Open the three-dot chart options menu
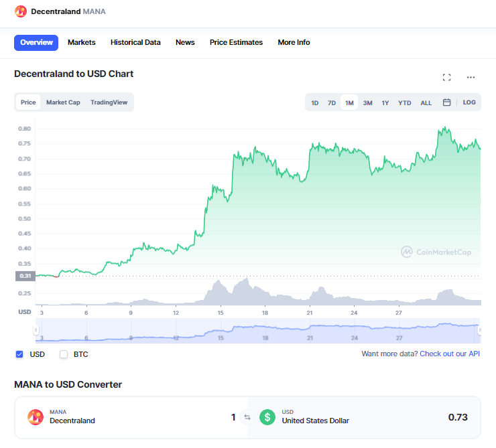The height and width of the screenshot is (448, 496). [471, 77]
